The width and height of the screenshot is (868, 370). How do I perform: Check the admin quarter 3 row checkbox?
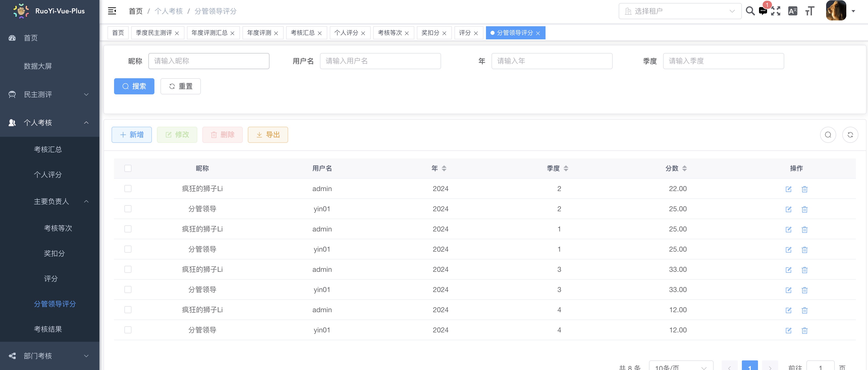[128, 269]
